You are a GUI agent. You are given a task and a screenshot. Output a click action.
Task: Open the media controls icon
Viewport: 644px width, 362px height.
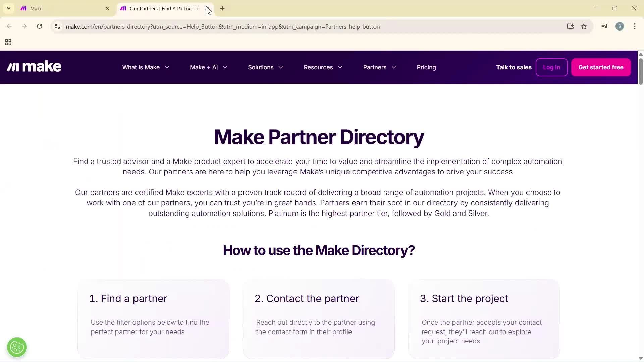tap(604, 26)
